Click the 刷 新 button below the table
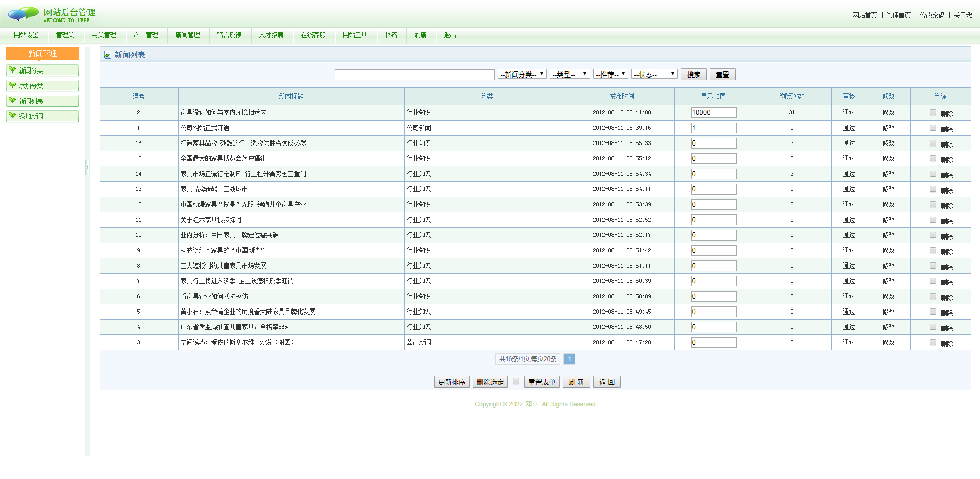This screenshot has width=980, height=479. pyautogui.click(x=576, y=382)
